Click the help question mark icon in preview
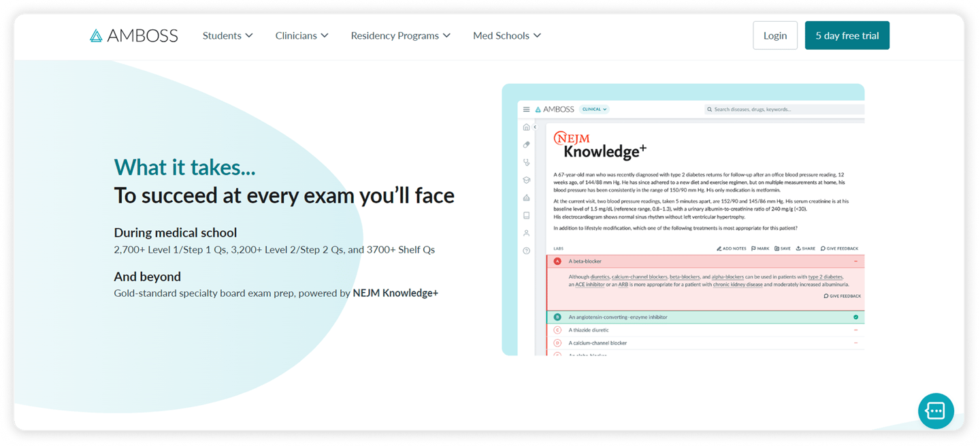Screen dimensions: 980x446 (x=526, y=251)
